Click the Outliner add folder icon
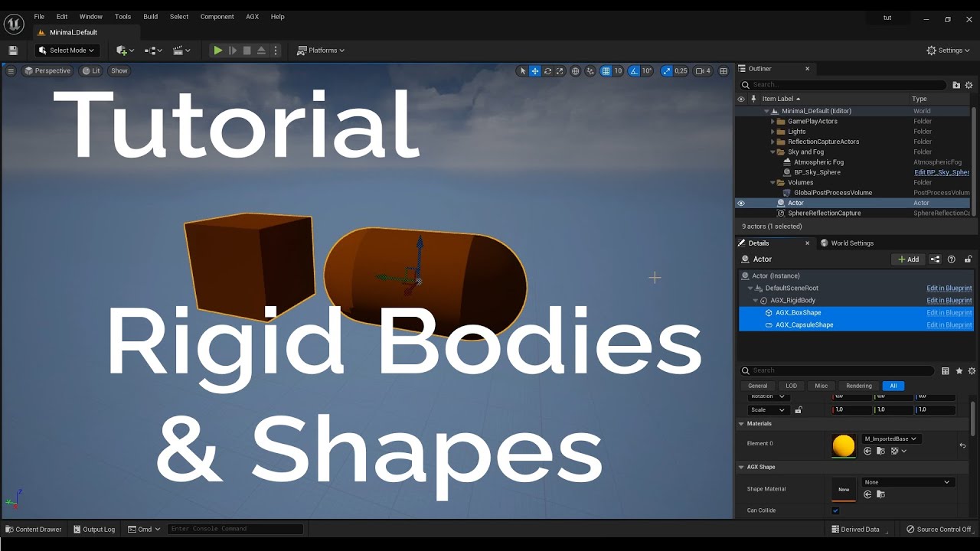 coord(956,85)
